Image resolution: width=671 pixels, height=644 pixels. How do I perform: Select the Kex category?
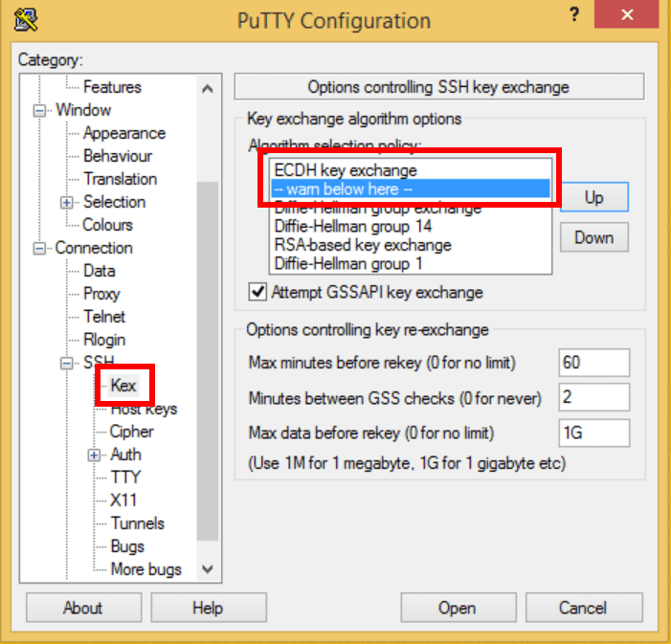coord(123,386)
